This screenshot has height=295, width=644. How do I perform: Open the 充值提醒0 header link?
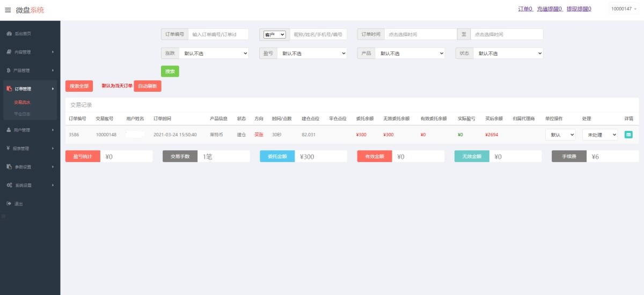point(549,9)
